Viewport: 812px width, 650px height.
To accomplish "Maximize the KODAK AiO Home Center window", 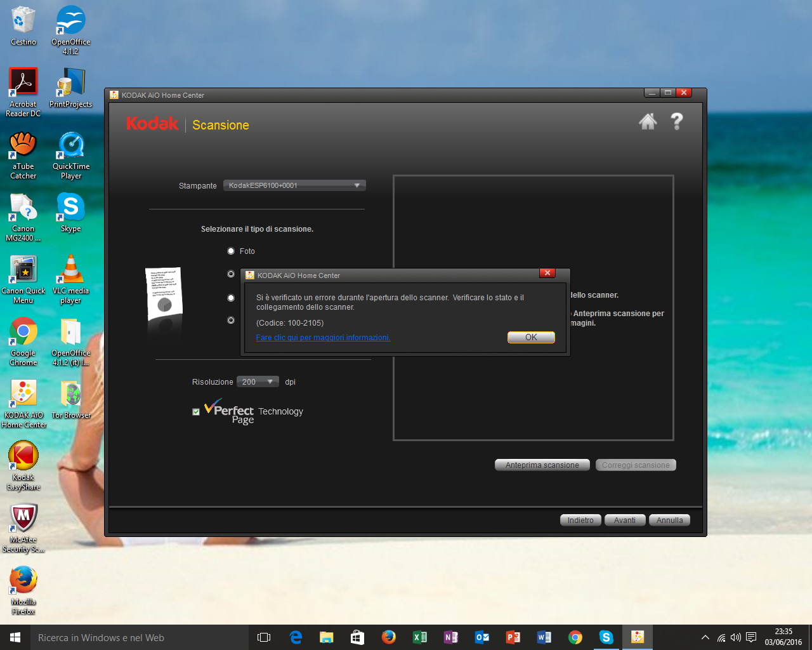I will (667, 93).
